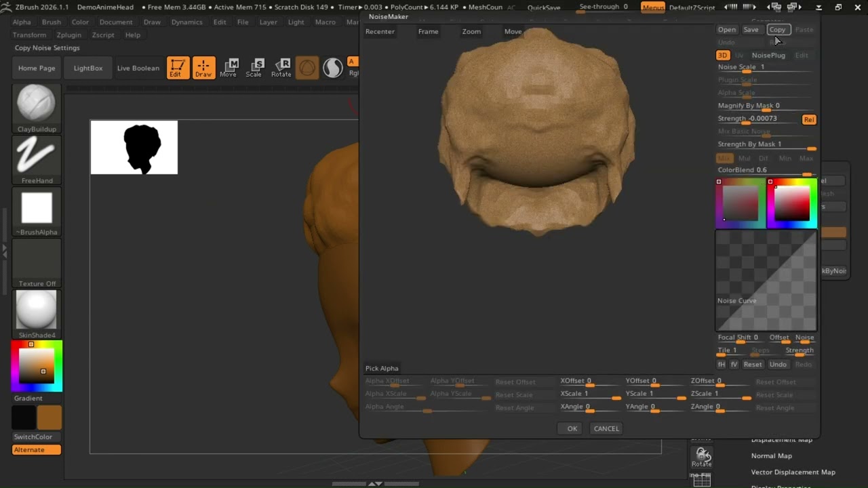Expand the Vector Displacement Map section
Image resolution: width=868 pixels, height=488 pixels.
pyautogui.click(x=793, y=472)
